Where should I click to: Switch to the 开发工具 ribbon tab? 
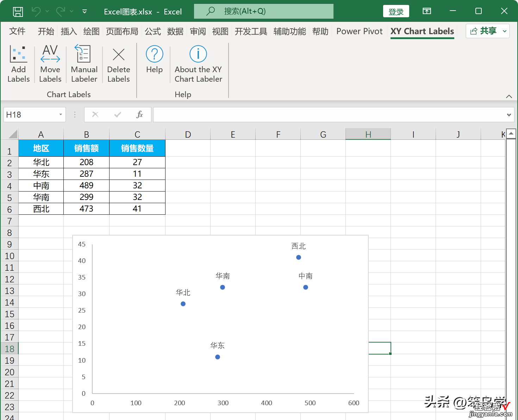coord(251,31)
